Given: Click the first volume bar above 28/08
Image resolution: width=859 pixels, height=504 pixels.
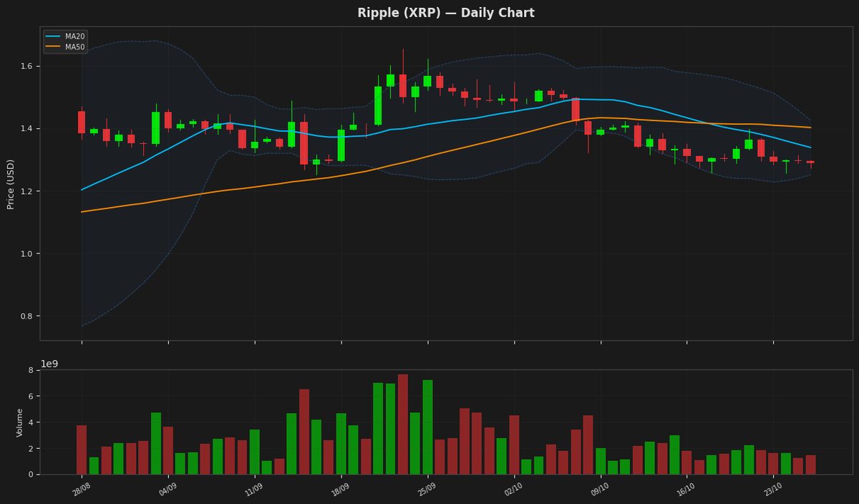Looking at the screenshot, I should pyautogui.click(x=82, y=450).
